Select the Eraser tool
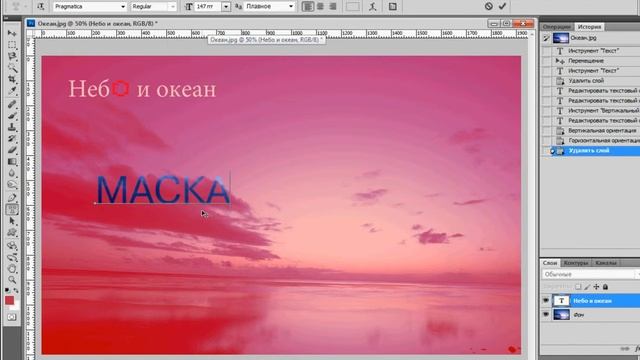The height and width of the screenshot is (360, 640). [12, 150]
